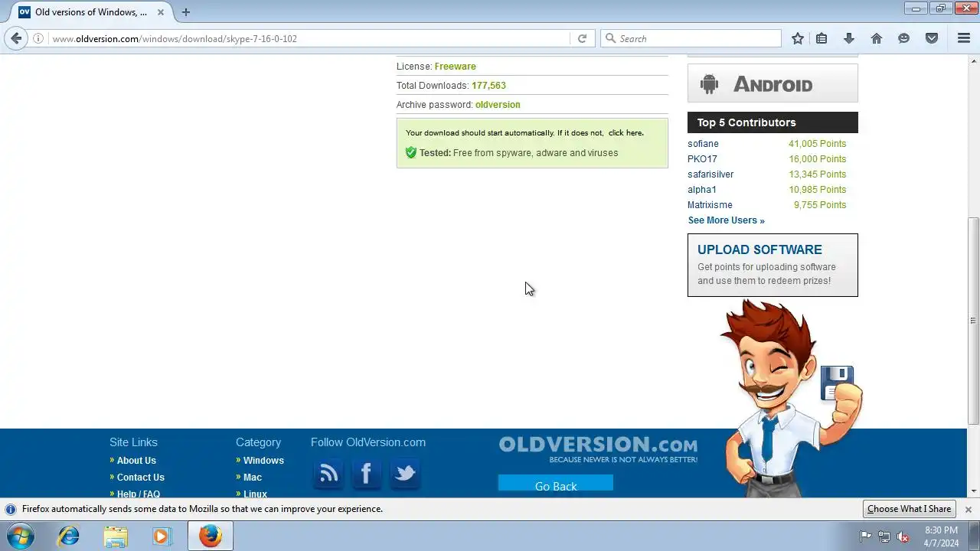Open the OldVersion Facebook icon

(x=366, y=474)
